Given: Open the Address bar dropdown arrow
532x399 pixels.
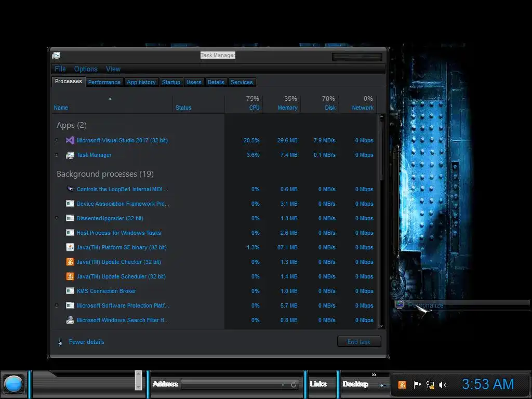Looking at the screenshot, I should (283, 385).
